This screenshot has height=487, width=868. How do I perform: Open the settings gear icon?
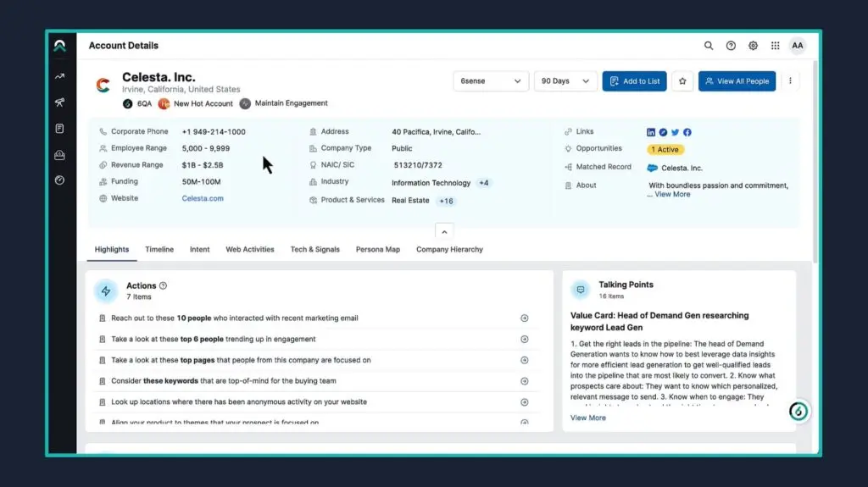[753, 46]
